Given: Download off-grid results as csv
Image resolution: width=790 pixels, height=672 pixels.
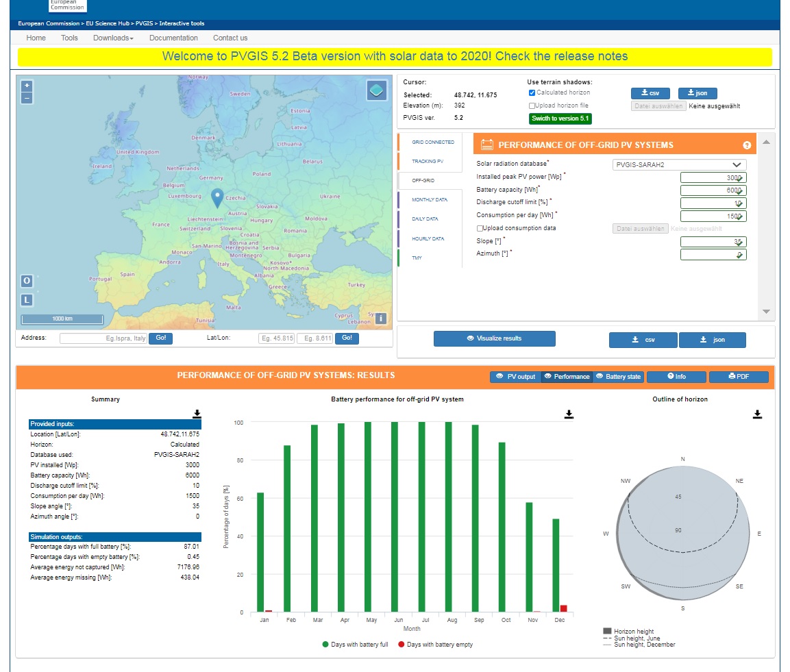Looking at the screenshot, I should [x=643, y=340].
